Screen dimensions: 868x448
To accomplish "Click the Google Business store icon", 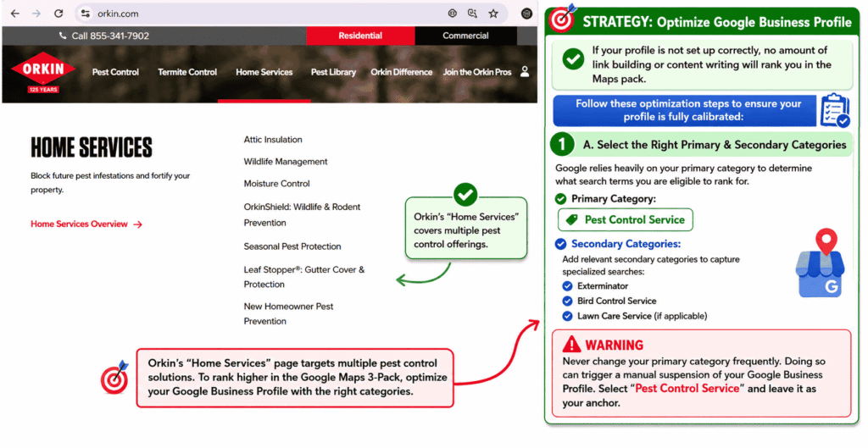I will click(x=821, y=264).
